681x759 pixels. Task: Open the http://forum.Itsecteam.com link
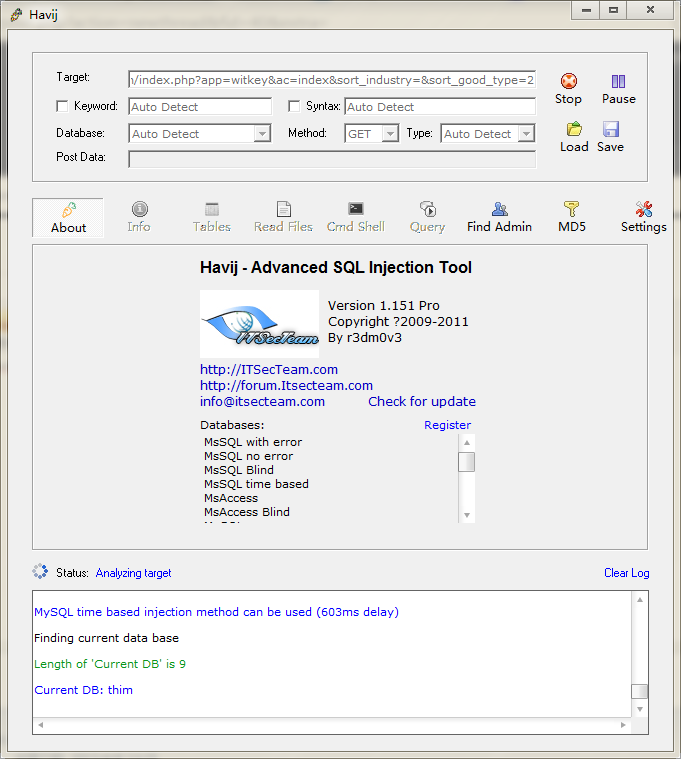click(x=286, y=385)
